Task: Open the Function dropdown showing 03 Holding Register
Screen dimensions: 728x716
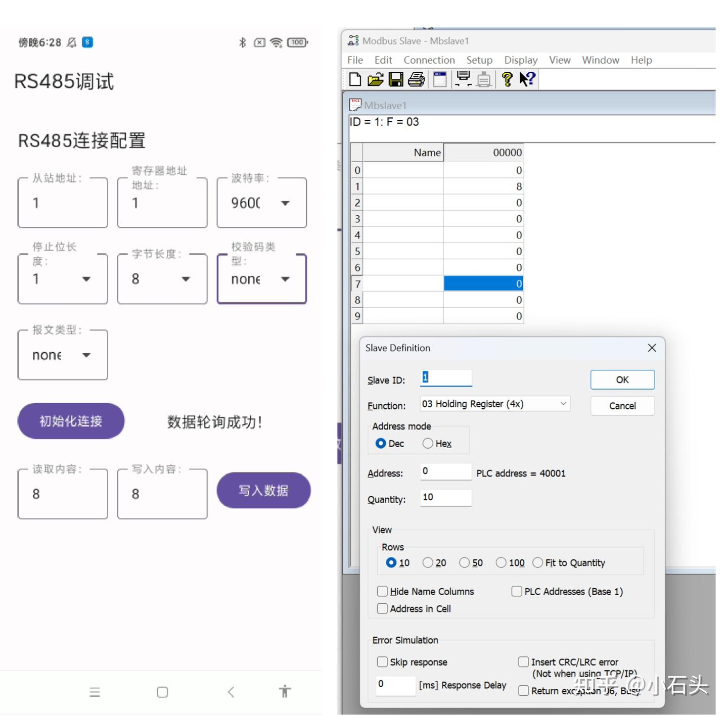Action: (x=495, y=404)
